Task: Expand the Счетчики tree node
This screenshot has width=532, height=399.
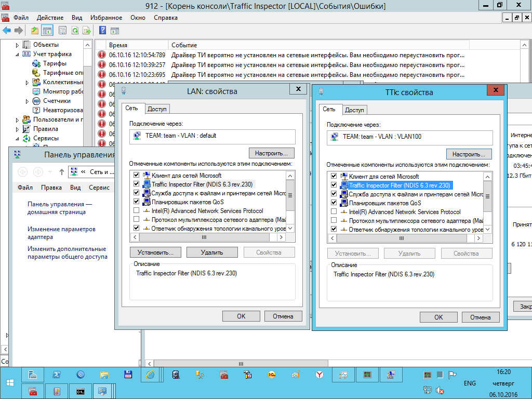Action: coord(27,101)
